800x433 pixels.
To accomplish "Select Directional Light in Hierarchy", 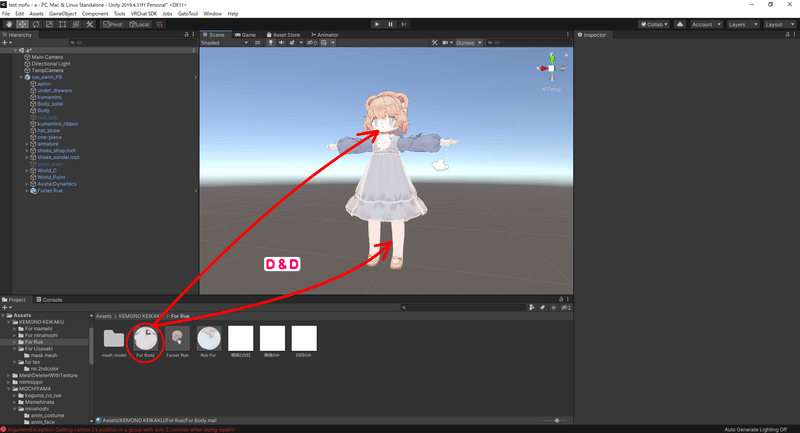I will click(x=51, y=64).
